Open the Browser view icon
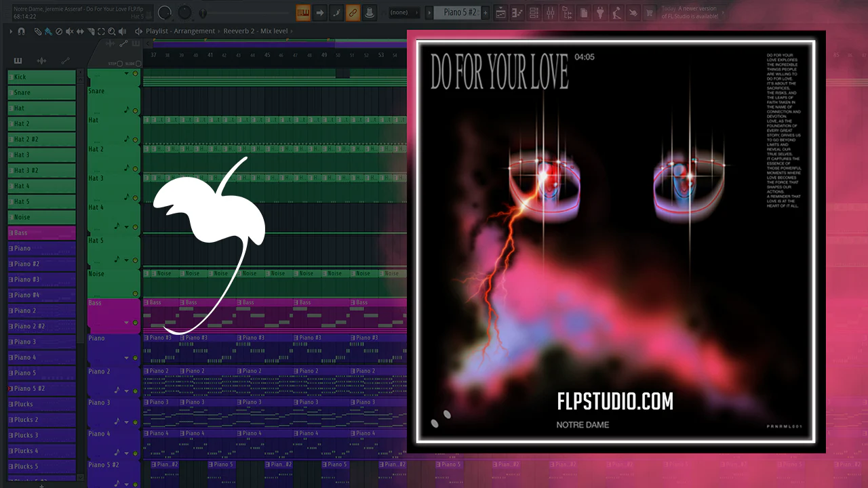 [568, 12]
